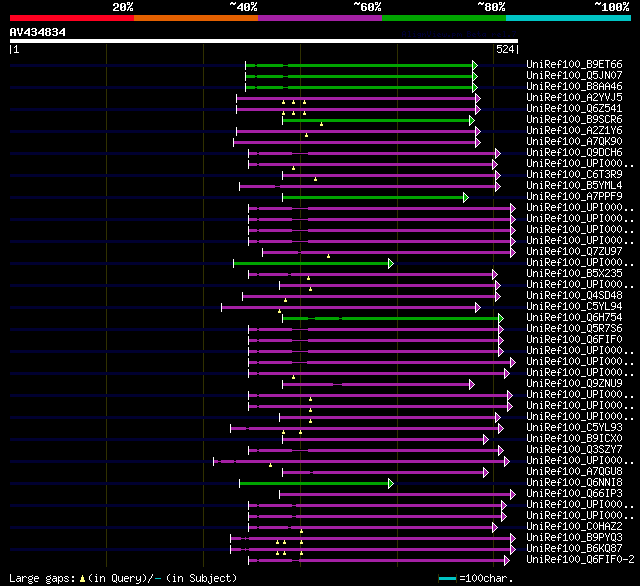
Task: Open hit UniRef100_C6T3R9
Action: point(574,174)
